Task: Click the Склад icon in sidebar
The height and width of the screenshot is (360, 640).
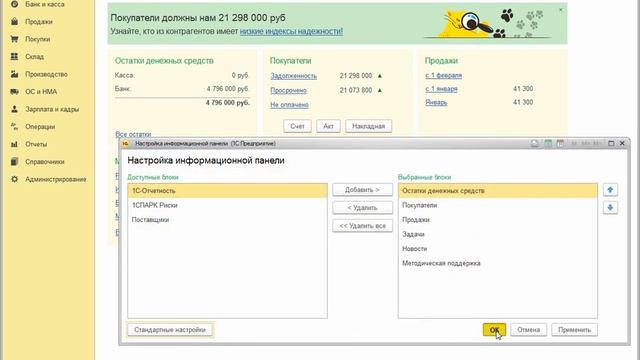Action: [14, 57]
